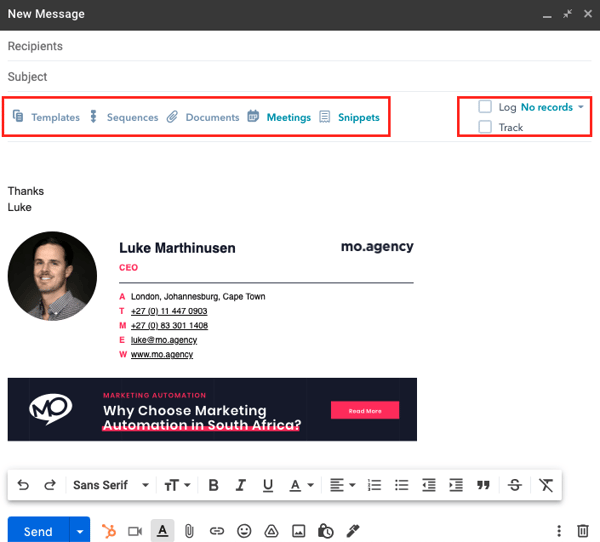This screenshot has width=600, height=542.
Task: Click phone link +27 (0) 11 447 0903
Action: (x=169, y=311)
